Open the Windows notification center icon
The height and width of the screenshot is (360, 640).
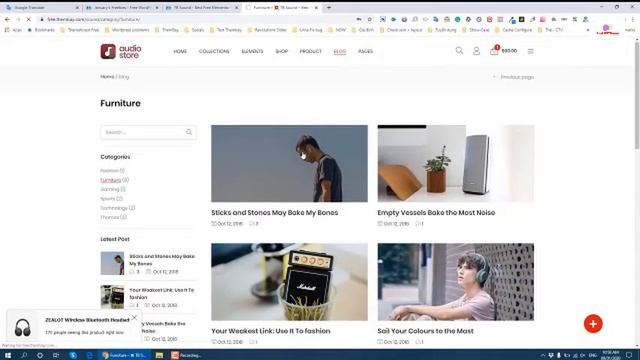629,355
